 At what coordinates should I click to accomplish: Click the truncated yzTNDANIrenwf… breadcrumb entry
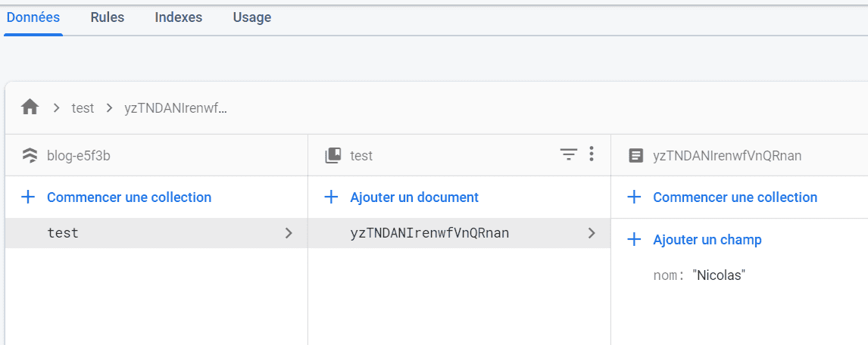pos(176,108)
